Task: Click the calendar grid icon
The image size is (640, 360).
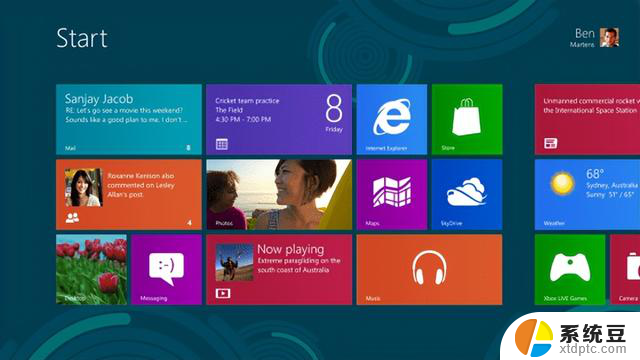Action: click(x=222, y=144)
